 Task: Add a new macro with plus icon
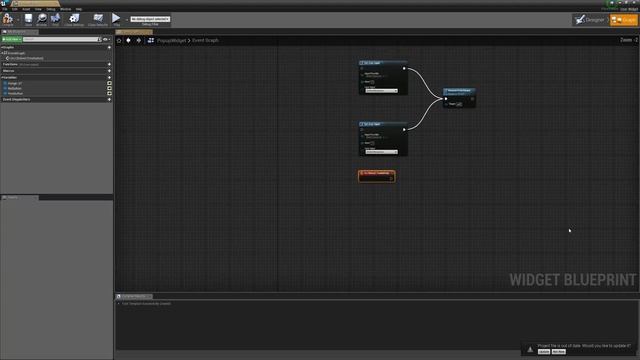point(109,71)
